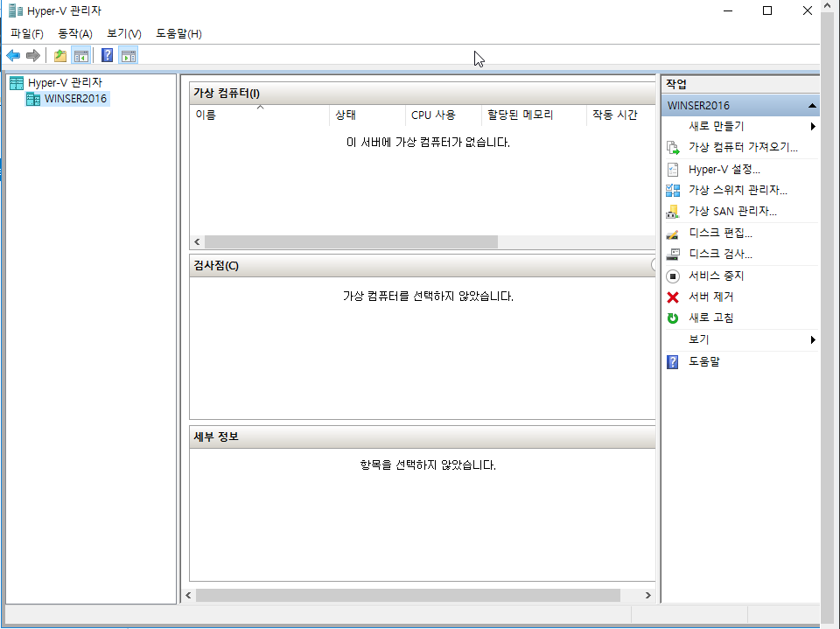Viewport: 840px width, 629px height.
Task: Sort by the CPU 사용 column header
Action: point(444,115)
